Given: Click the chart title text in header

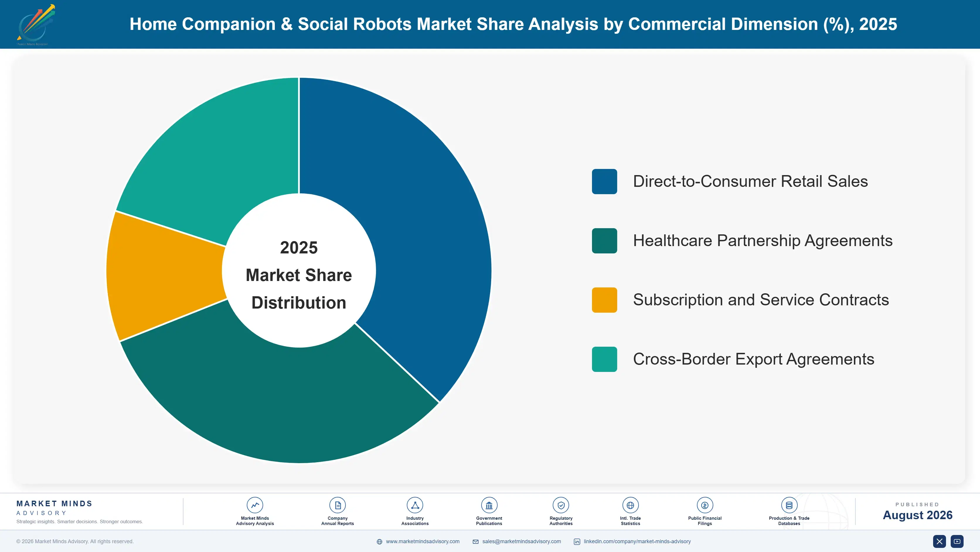Looking at the screenshot, I should click(x=513, y=24).
